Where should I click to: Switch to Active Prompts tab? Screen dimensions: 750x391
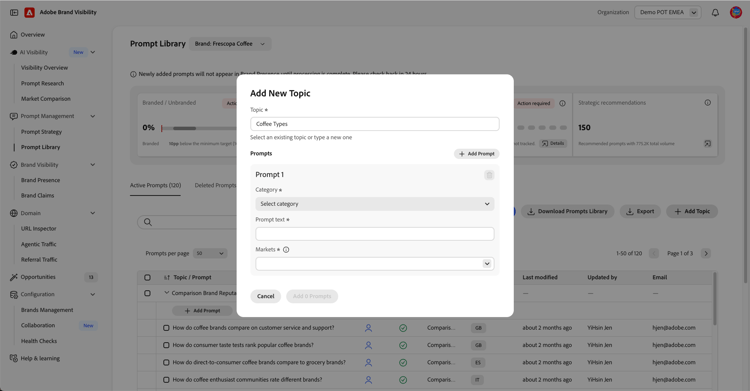point(155,185)
